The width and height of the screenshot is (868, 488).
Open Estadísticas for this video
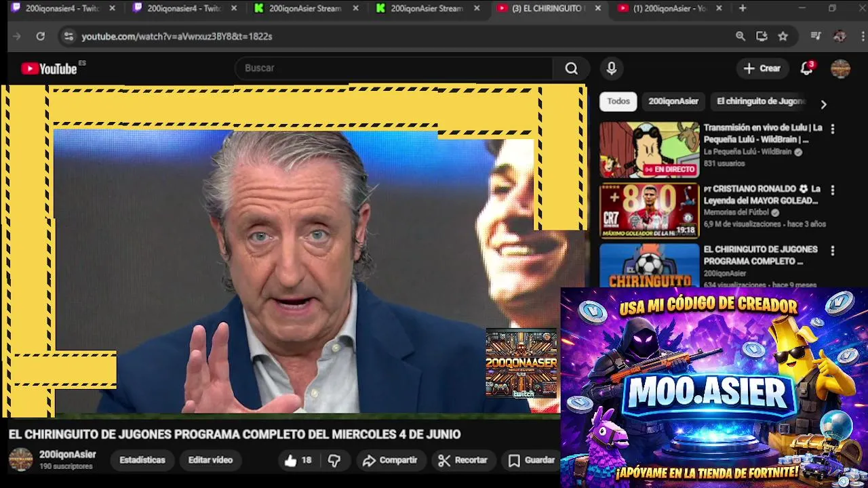pyautogui.click(x=142, y=460)
